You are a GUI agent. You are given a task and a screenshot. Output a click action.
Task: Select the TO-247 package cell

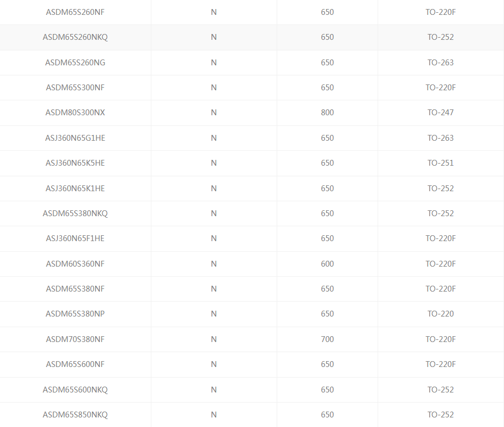point(440,113)
